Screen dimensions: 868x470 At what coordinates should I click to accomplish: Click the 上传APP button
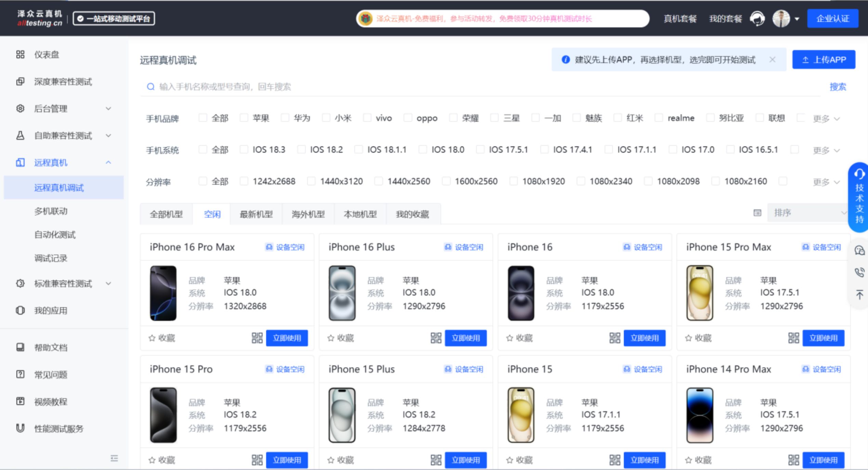[824, 60]
